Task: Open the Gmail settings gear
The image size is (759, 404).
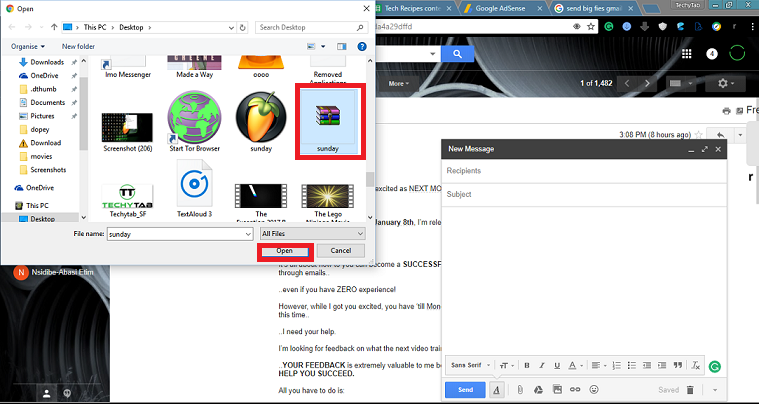Action: (x=725, y=83)
